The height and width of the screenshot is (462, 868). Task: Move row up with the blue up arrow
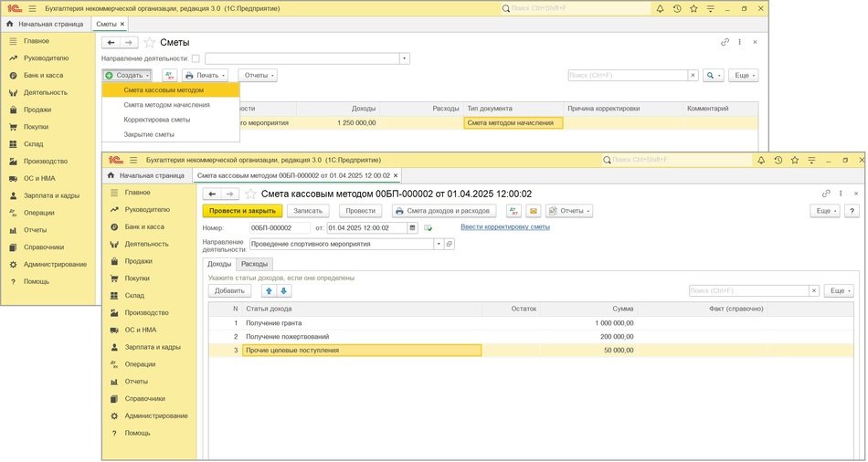[x=269, y=291]
